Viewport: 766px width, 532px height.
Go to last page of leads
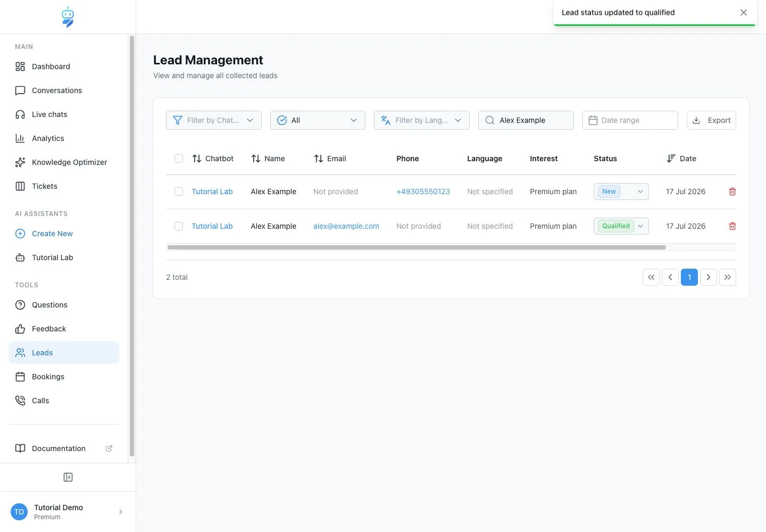728,277
